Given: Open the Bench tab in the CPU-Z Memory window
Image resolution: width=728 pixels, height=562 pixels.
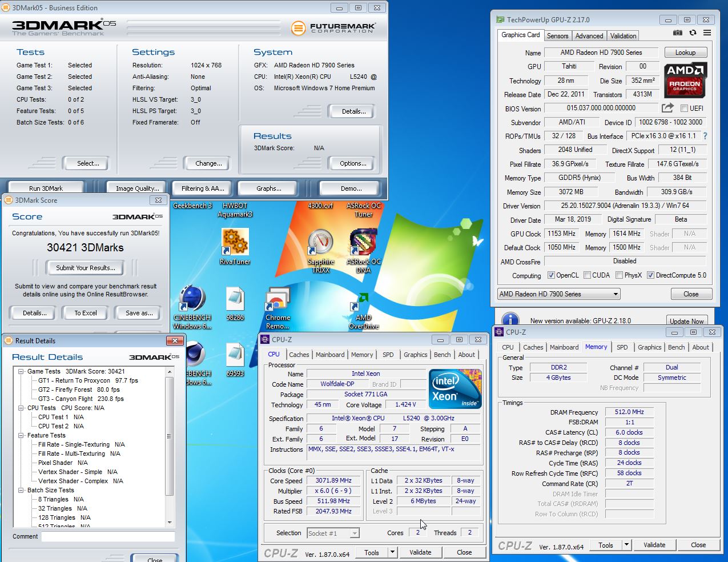Looking at the screenshot, I should 676,347.
